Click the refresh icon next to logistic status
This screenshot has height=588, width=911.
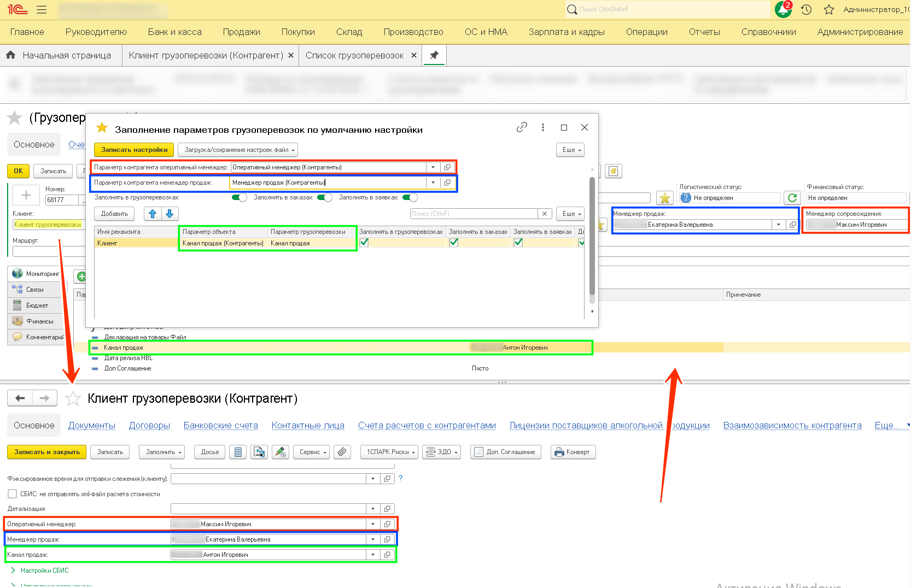tap(792, 198)
